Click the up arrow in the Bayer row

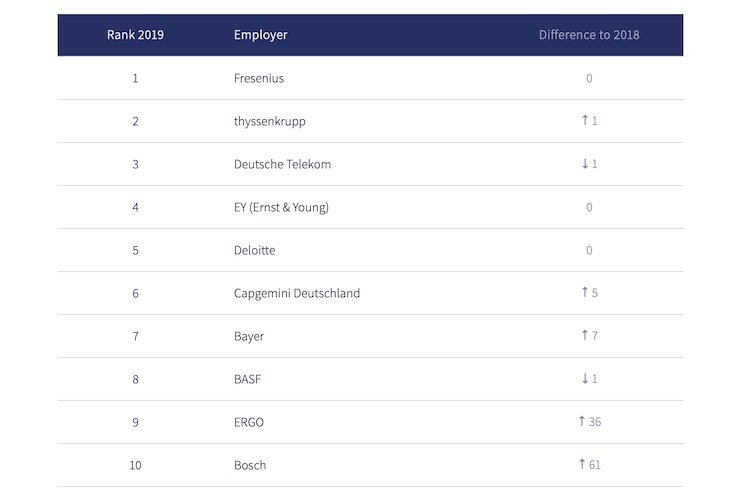(x=584, y=336)
